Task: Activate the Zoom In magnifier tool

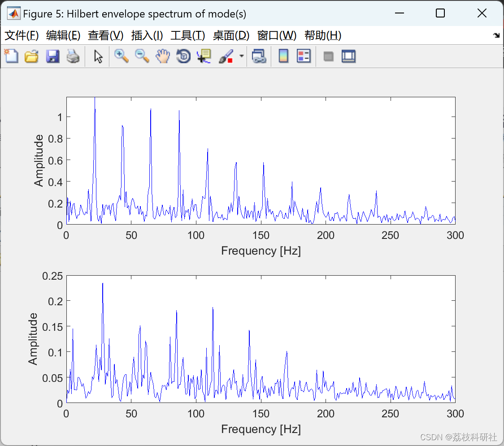Action: pyautogui.click(x=121, y=56)
